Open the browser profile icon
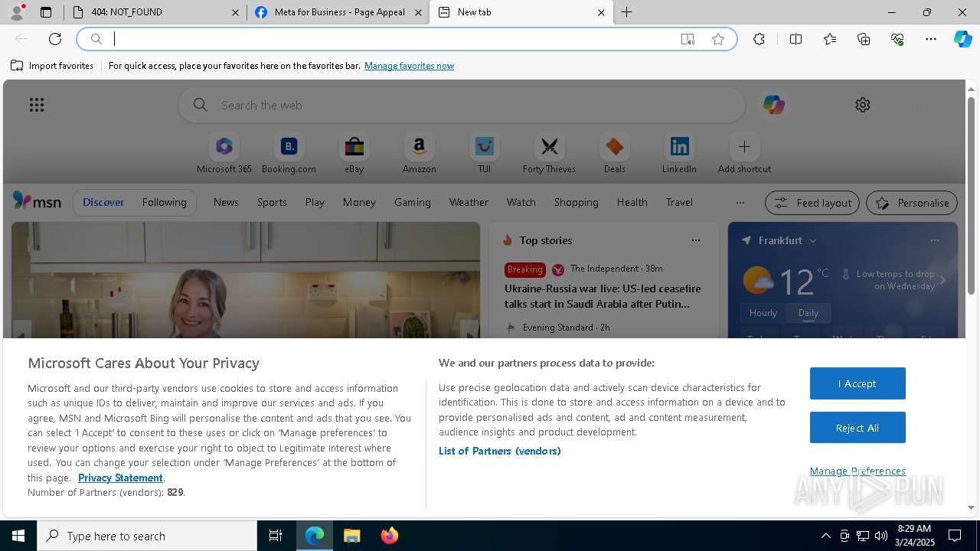Viewport: 980px width, 551px height. [17, 12]
